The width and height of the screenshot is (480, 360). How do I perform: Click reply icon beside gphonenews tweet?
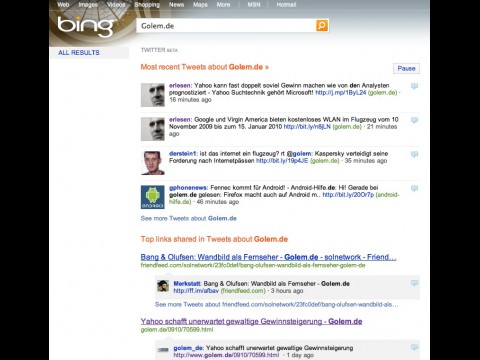click(x=414, y=188)
